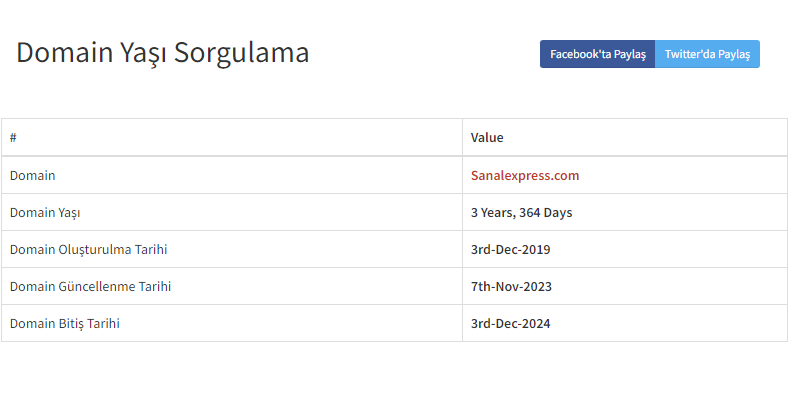The height and width of the screenshot is (399, 801).
Task: Click the word Facebook'ta on the share button
Action: pyautogui.click(x=574, y=54)
